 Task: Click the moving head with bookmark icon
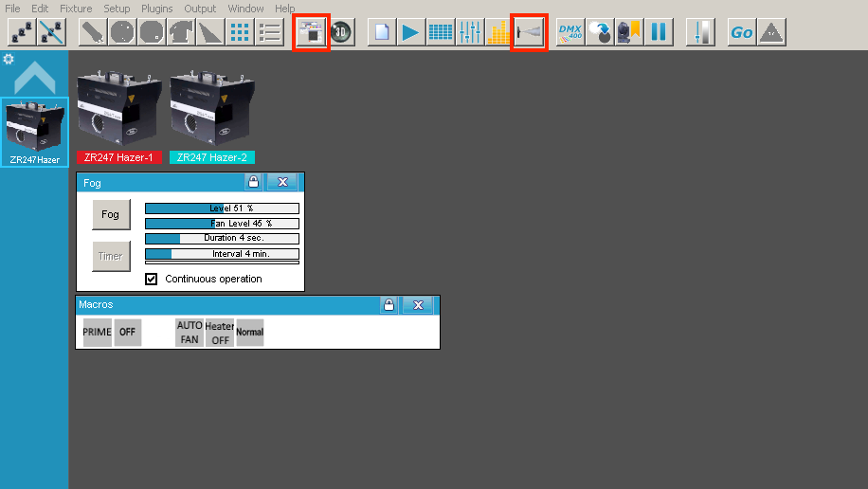[629, 32]
